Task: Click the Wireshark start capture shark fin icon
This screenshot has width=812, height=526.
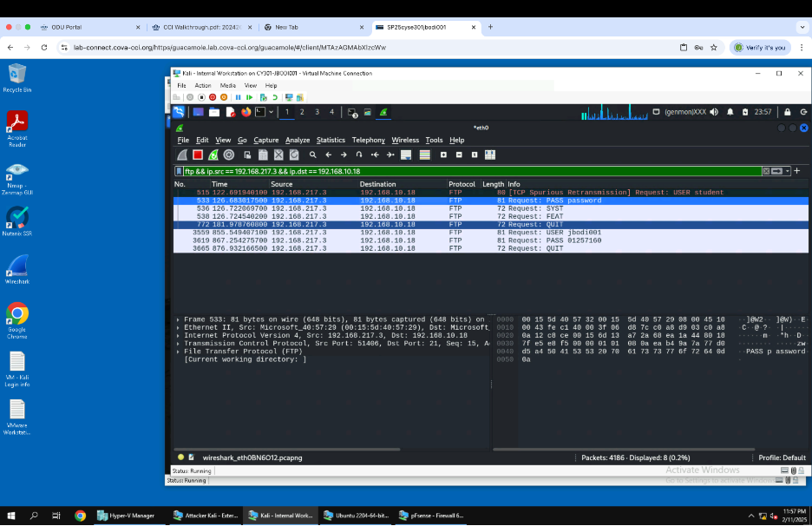Action: [182, 155]
